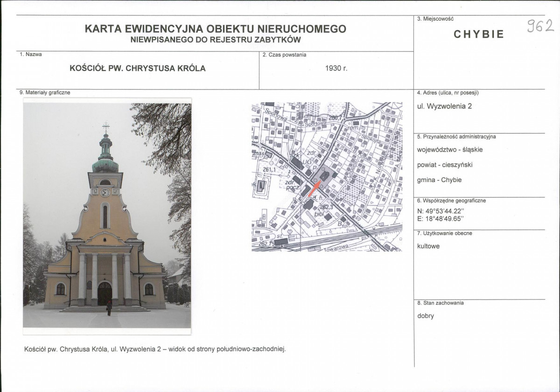560x392 pixels.
Task: Click the value "kultowe"
Action: pos(428,246)
